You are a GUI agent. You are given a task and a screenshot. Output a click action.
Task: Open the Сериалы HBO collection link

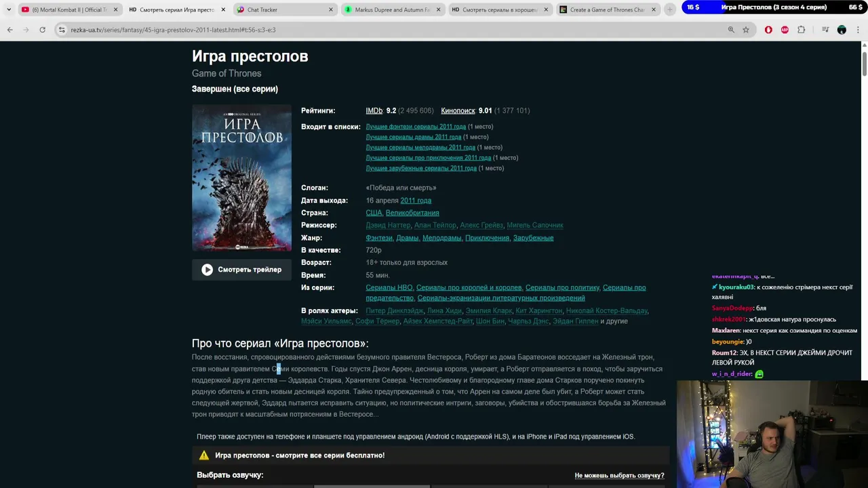389,287
